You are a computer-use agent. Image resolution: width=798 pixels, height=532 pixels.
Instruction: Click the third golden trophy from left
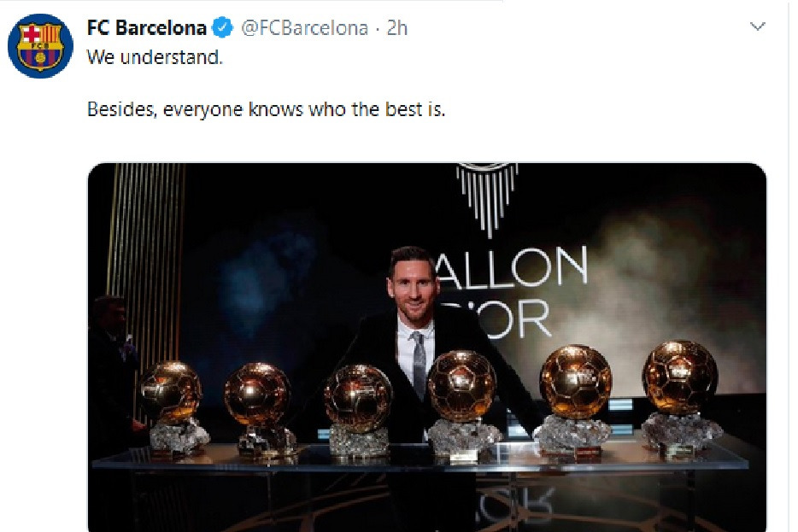(x=358, y=409)
